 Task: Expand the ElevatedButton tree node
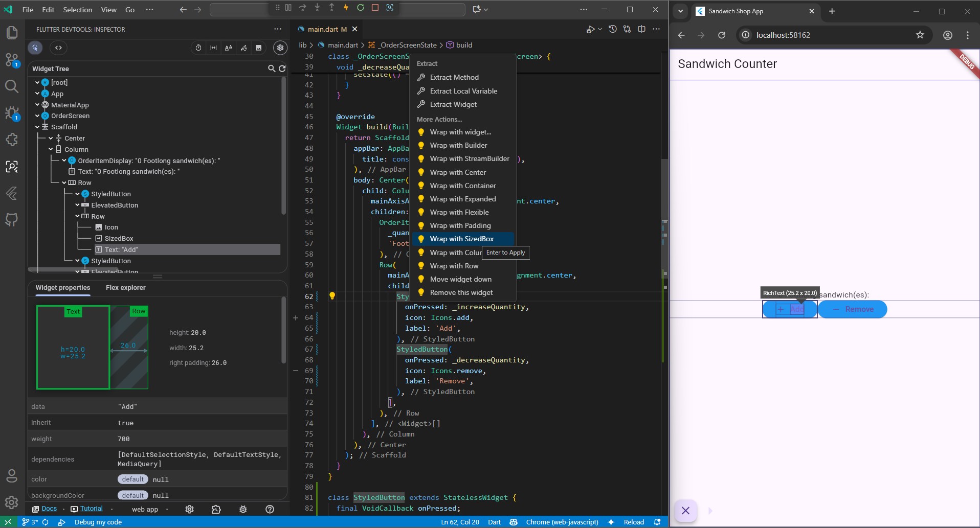coord(77,205)
